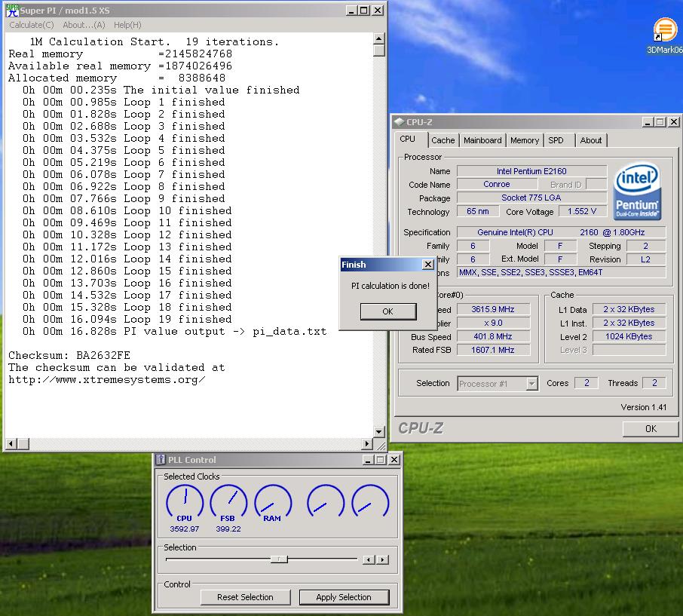The image size is (683, 616).
Task: Click the Instructions field MMX, SSE, SSE2
Action: point(561,272)
